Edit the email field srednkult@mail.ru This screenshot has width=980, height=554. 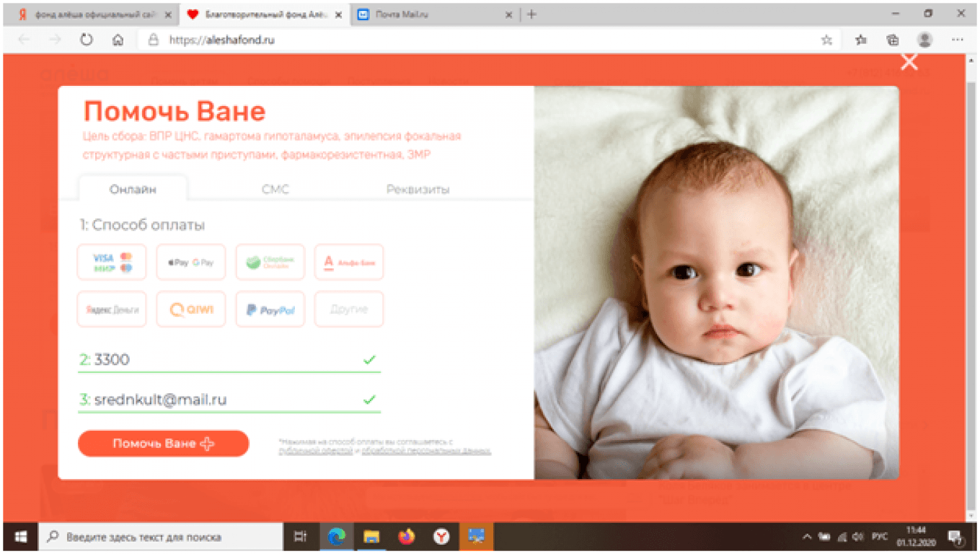coord(229,400)
